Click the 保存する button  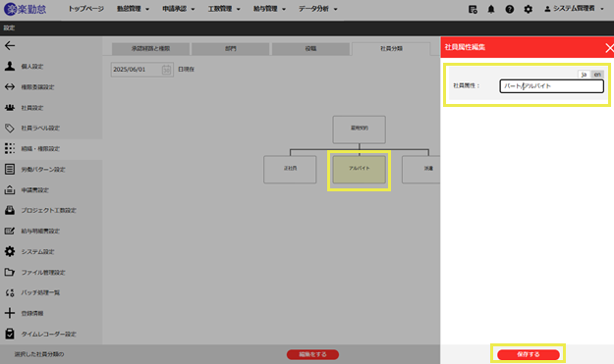[529, 354]
